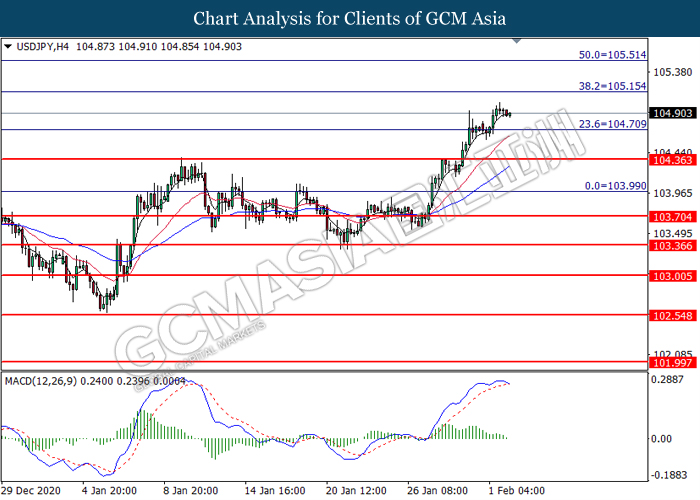Click the USDJPY,H4 symbol dropdown triangle
This screenshot has height=500, width=700.
(x=8, y=46)
